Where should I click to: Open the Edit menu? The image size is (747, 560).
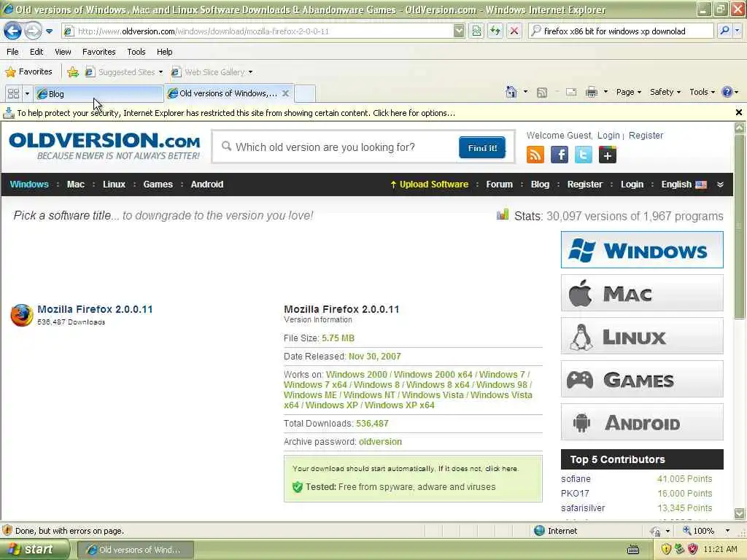36,52
